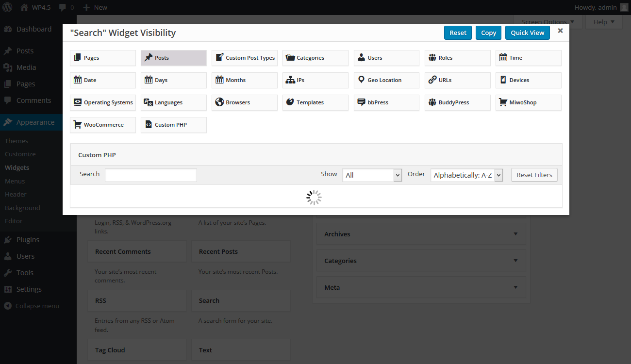
Task: Open Quick View
Action: click(527, 33)
